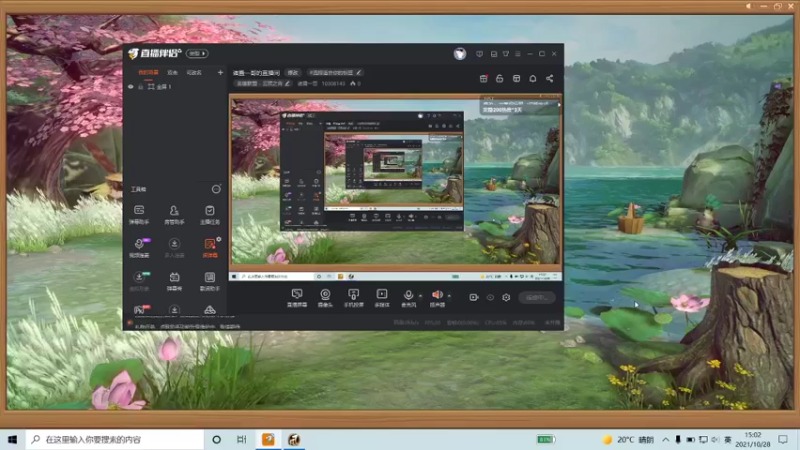The width and height of the screenshot is (800, 450).
Task: Start recording with camcorder icon
Action: tap(473, 297)
